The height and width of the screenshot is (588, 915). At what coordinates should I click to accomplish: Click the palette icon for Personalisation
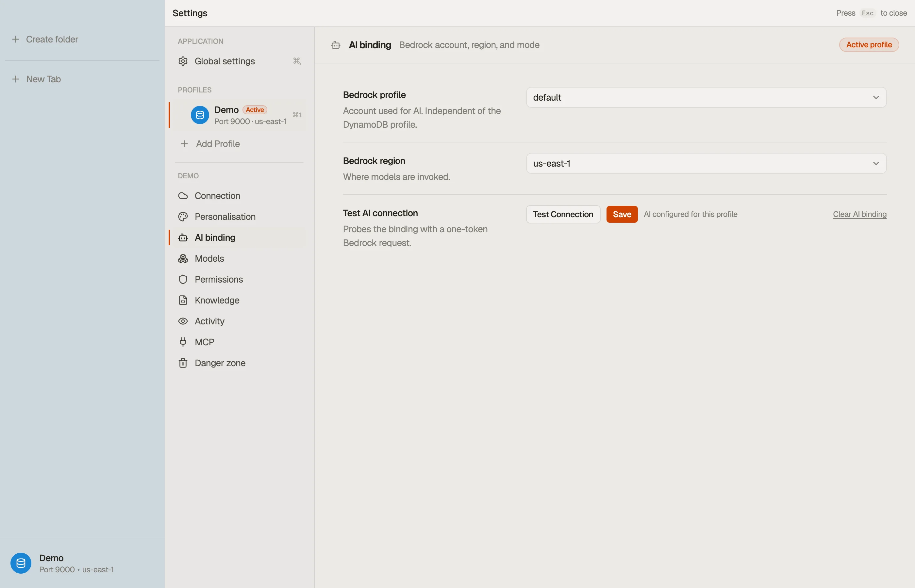pyautogui.click(x=183, y=217)
